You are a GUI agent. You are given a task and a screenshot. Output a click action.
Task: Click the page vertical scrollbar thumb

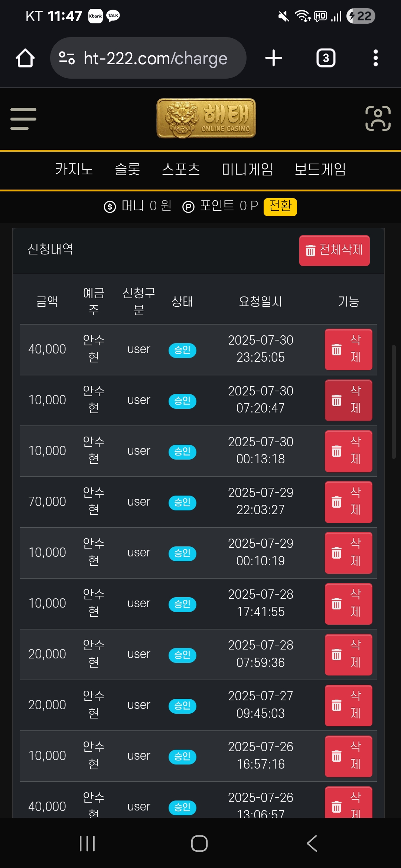pyautogui.click(x=394, y=402)
